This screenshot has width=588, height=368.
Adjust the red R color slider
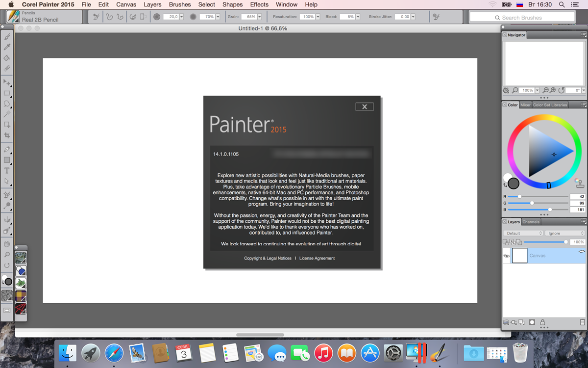click(x=538, y=196)
